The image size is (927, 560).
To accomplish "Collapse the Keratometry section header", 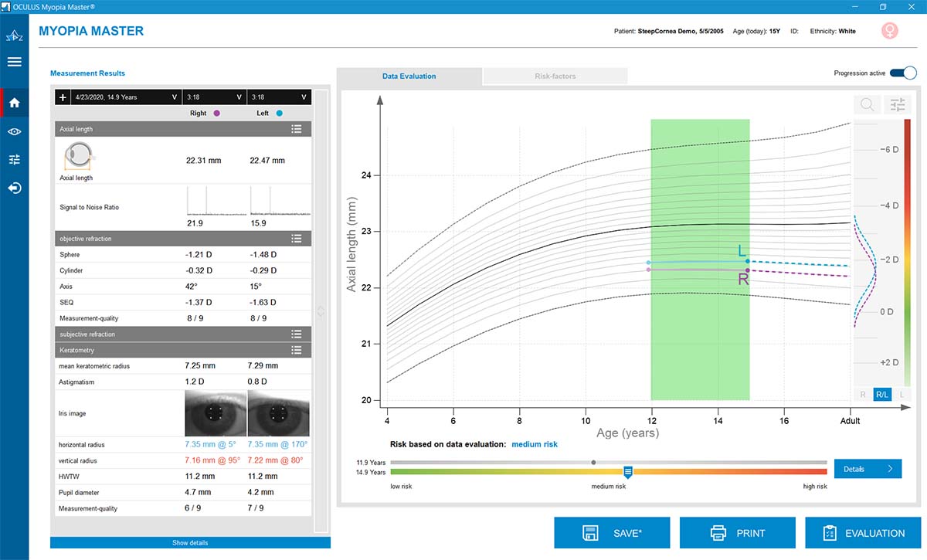I will 183,351.
